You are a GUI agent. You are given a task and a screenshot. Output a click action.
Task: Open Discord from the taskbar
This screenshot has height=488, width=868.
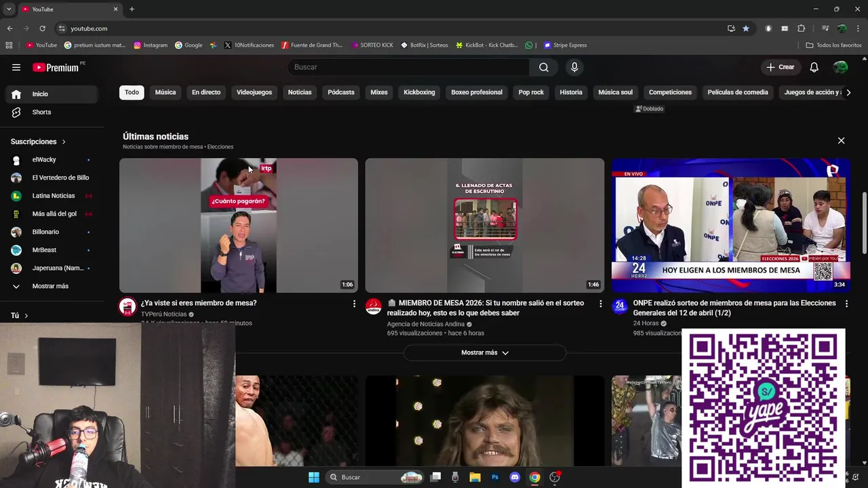click(515, 477)
